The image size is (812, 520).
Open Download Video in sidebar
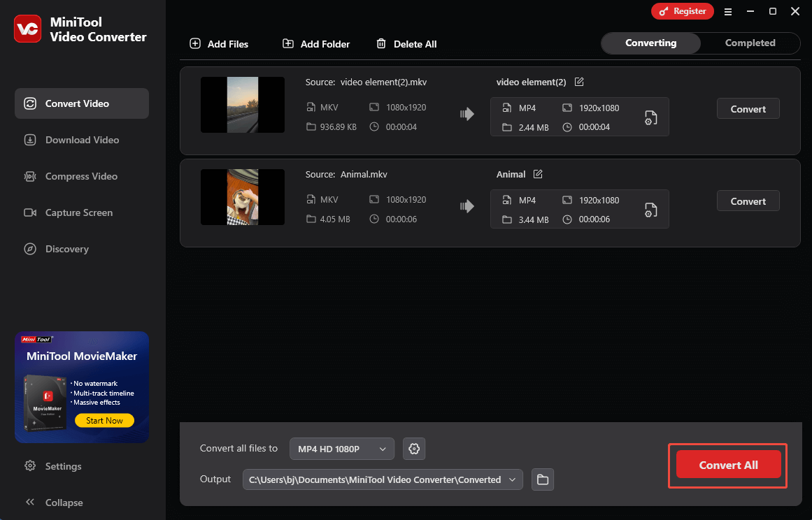(82, 140)
